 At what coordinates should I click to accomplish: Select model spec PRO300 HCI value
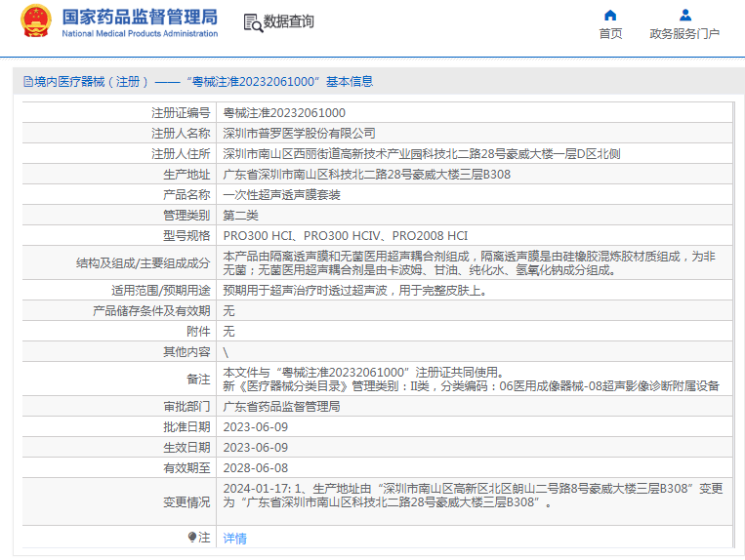pyautogui.click(x=346, y=235)
